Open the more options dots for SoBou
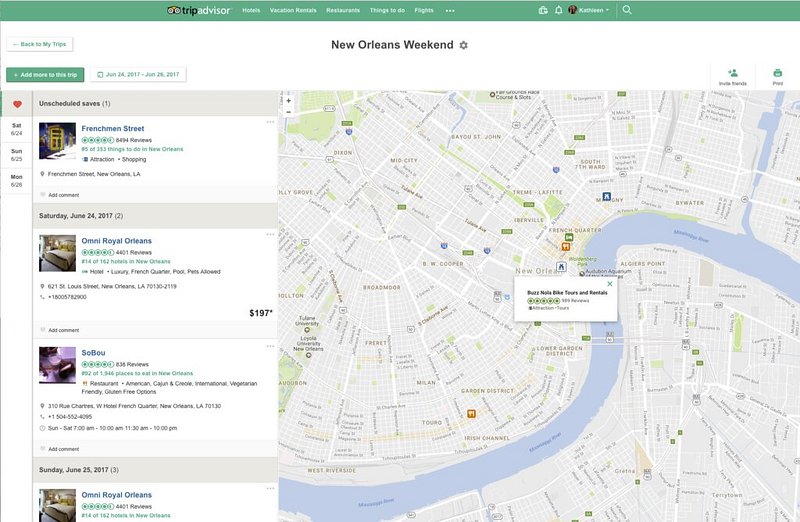This screenshot has width=800, height=522. pyautogui.click(x=270, y=346)
